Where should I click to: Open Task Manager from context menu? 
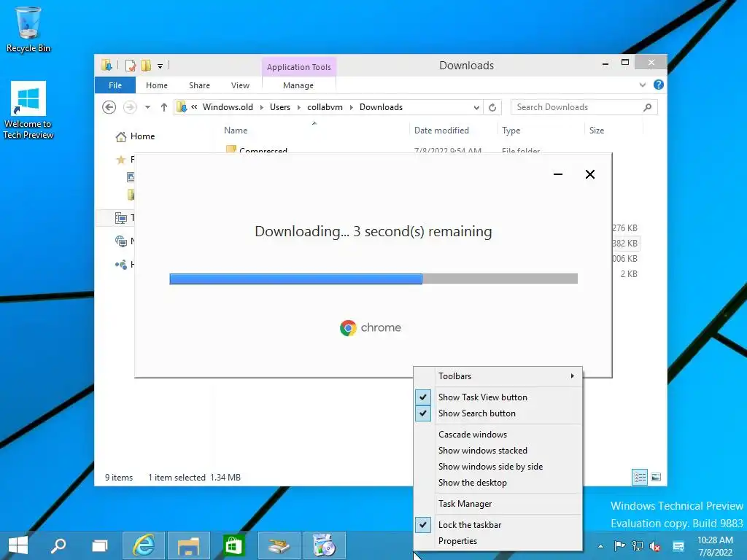point(498,504)
